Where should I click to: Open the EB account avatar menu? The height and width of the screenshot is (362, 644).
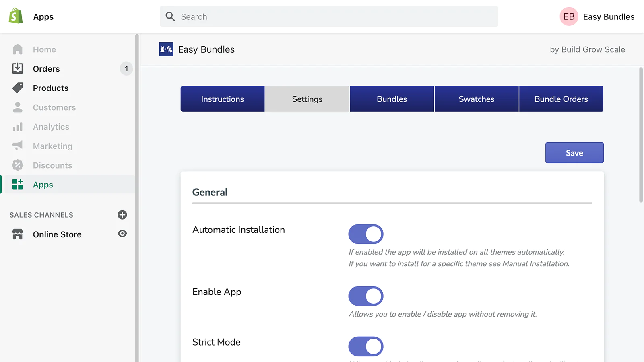[x=569, y=16]
